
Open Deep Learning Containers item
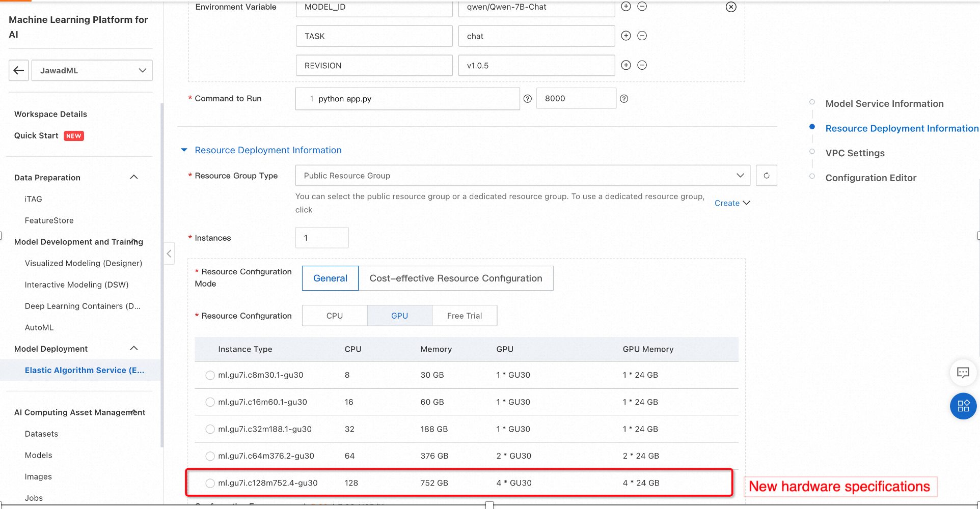click(83, 306)
